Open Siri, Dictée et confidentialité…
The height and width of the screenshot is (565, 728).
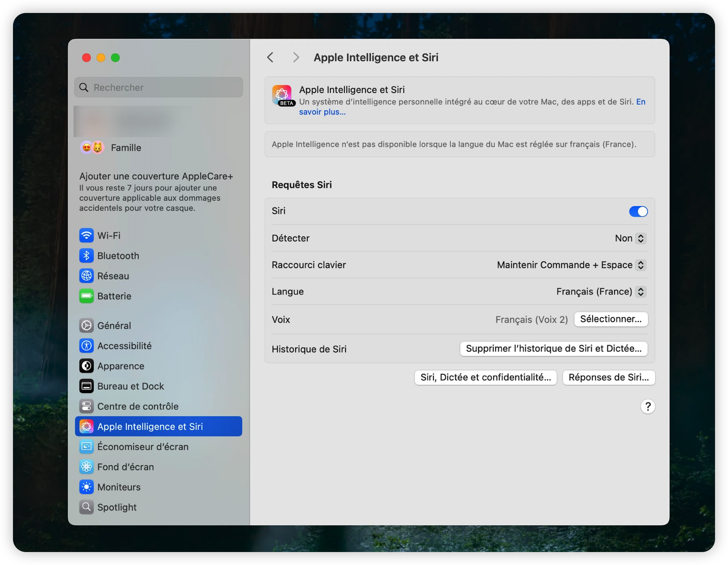pyautogui.click(x=485, y=378)
